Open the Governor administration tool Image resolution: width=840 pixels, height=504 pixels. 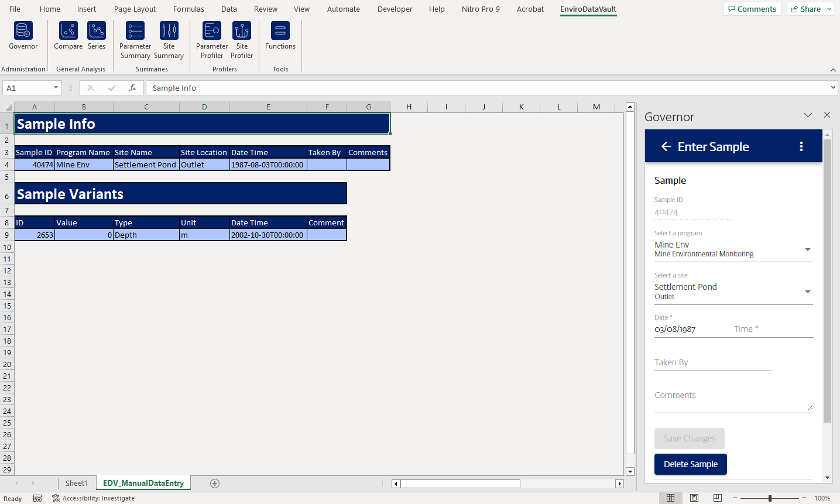(23, 36)
